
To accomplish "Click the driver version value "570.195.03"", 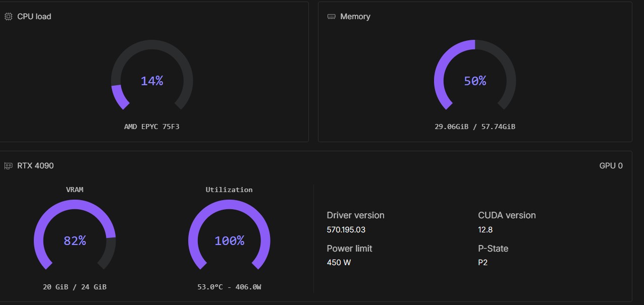I will coord(346,230).
